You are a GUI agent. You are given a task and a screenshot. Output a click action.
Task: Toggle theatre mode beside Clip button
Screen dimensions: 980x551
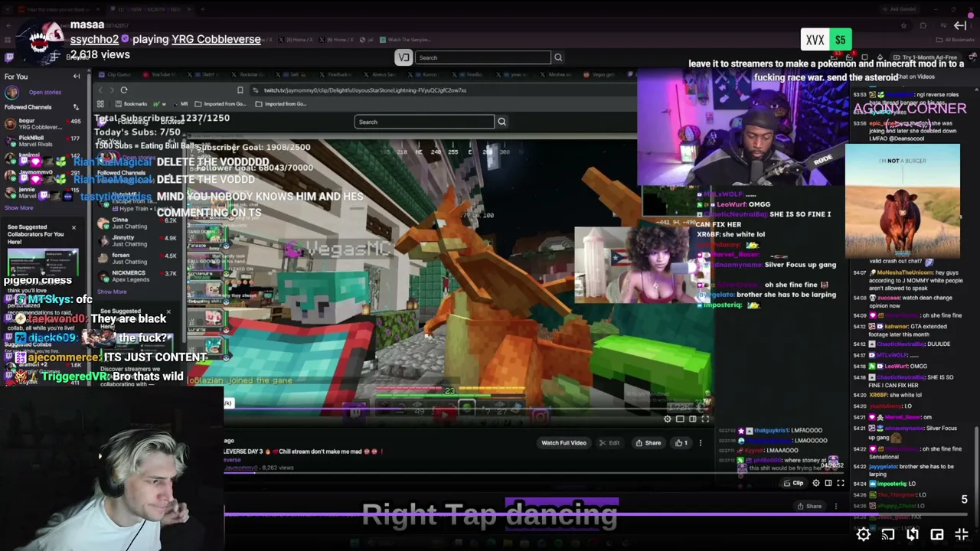point(828,483)
